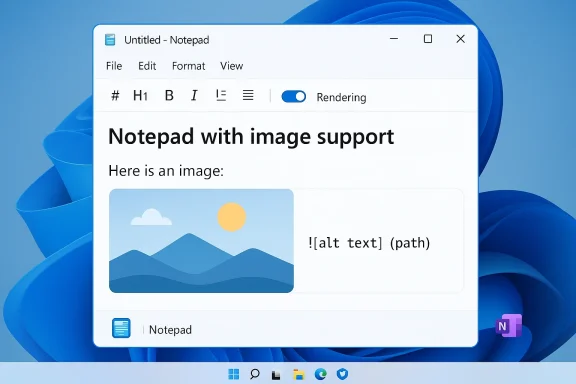Open the Format menu
Viewport: 576px width, 384px height.
[188, 66]
